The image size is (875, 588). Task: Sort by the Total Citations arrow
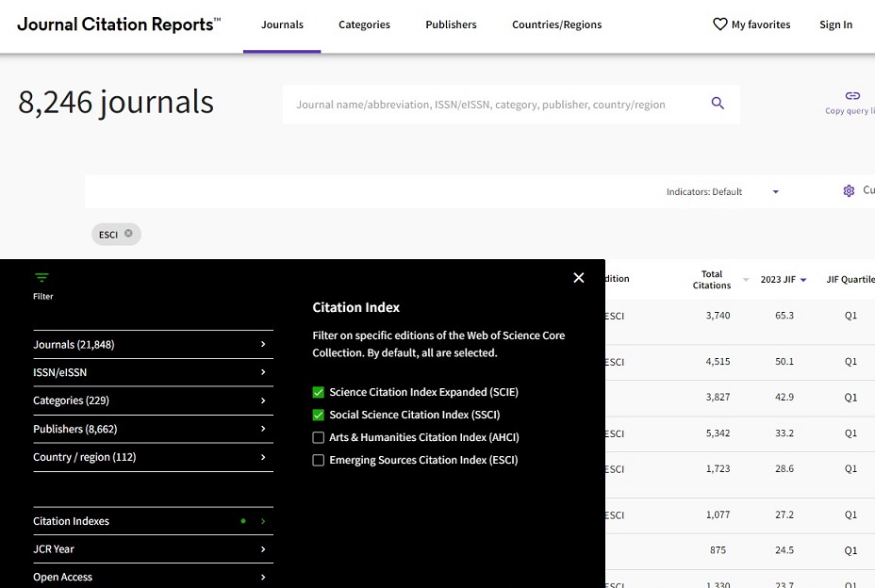746,280
